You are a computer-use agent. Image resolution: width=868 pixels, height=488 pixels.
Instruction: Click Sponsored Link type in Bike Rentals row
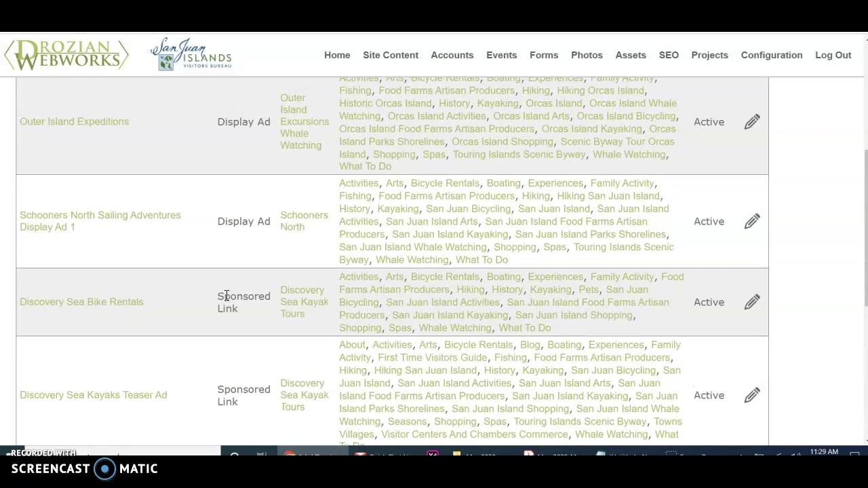click(x=243, y=302)
